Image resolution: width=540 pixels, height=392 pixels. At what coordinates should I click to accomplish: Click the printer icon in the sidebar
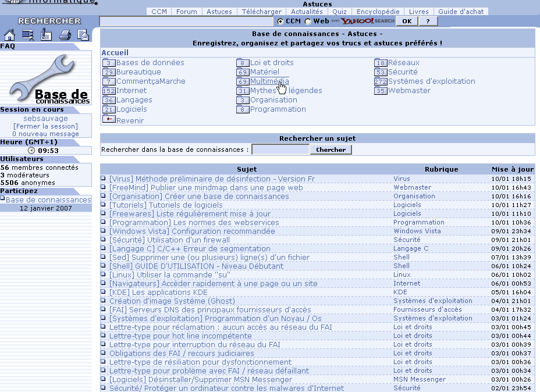(x=65, y=35)
